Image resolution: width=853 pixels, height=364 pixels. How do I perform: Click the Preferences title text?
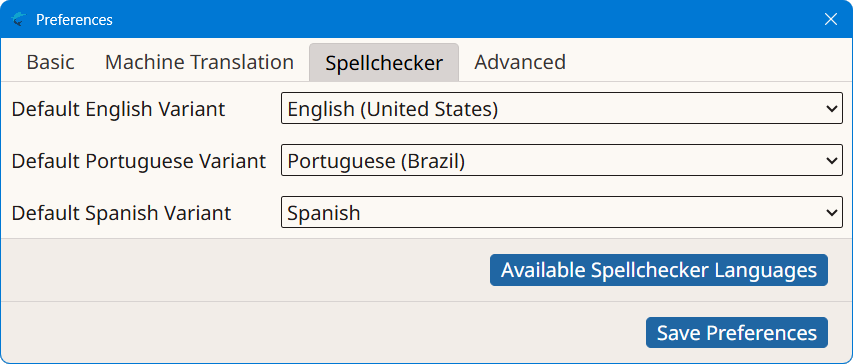coord(74,20)
